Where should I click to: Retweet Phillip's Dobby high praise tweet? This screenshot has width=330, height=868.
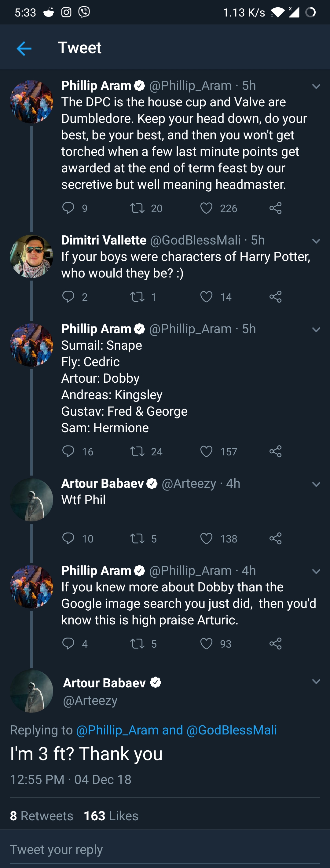(x=138, y=644)
